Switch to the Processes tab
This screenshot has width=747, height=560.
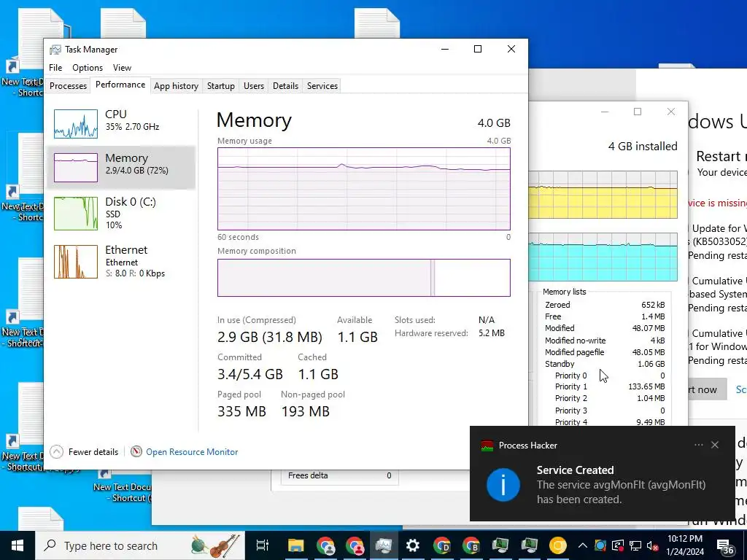pos(68,86)
